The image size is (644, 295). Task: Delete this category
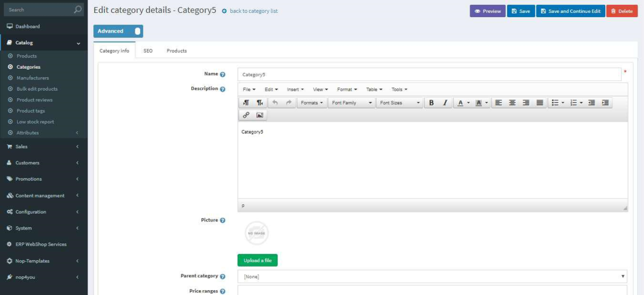pyautogui.click(x=622, y=11)
